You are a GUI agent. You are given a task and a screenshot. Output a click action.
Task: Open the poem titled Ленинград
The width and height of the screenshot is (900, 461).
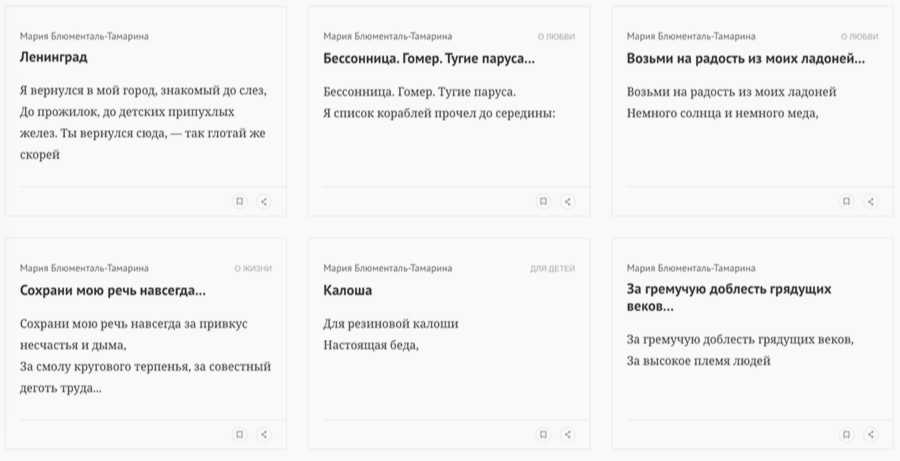(x=53, y=57)
